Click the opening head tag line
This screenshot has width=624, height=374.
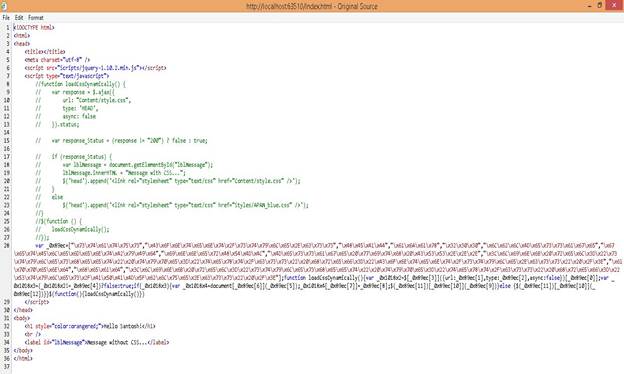point(22,44)
